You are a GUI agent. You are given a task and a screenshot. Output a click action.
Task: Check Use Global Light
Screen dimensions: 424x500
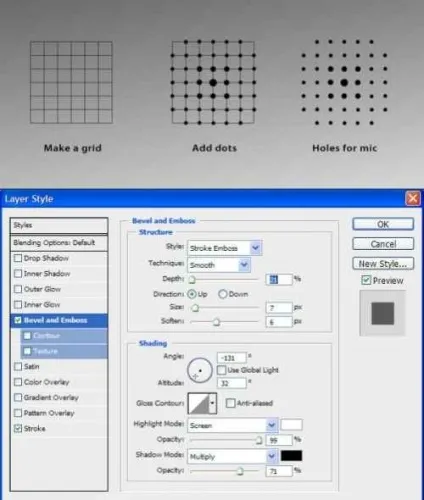(x=221, y=370)
